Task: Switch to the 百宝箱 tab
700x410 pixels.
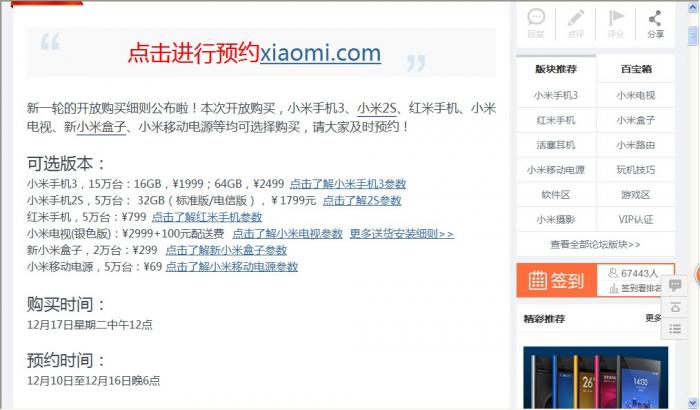Action: pos(636,69)
